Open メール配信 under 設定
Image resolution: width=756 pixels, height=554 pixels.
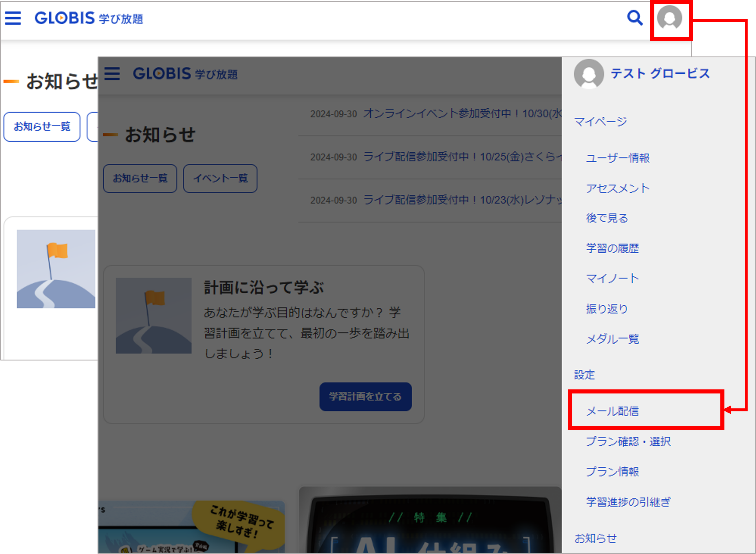click(612, 411)
